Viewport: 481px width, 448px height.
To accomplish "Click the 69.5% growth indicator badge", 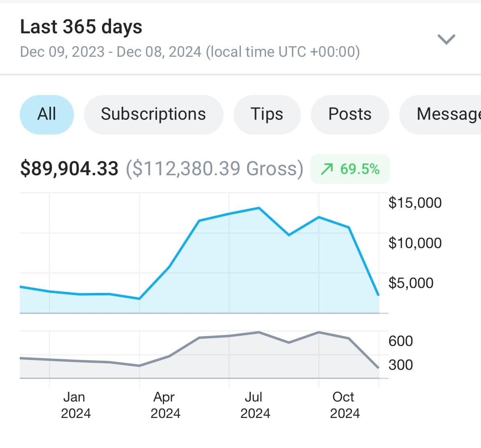I will click(x=350, y=169).
